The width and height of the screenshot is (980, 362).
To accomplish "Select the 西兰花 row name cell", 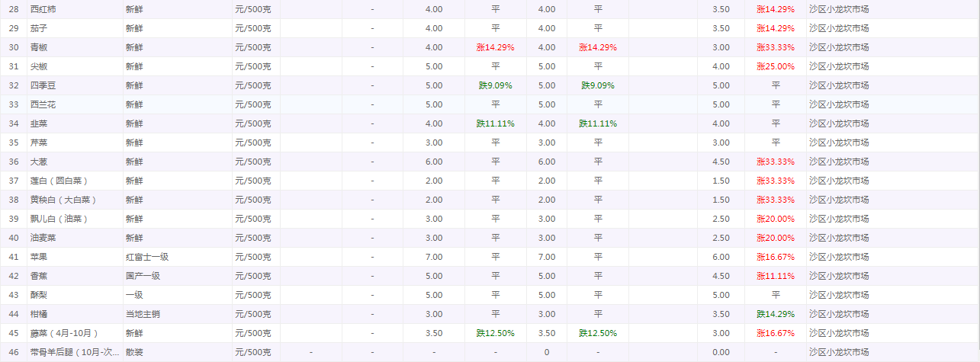I will [x=43, y=104].
